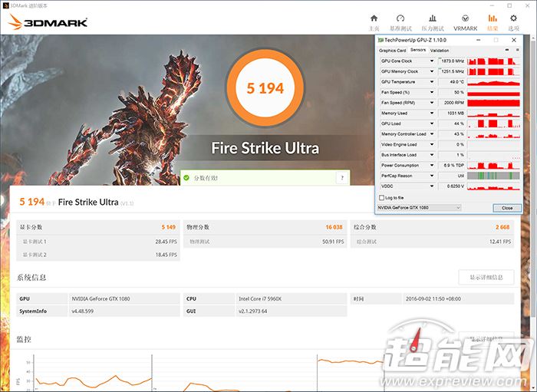Click the question mark help button
537x392 pixels.
pyautogui.click(x=342, y=178)
